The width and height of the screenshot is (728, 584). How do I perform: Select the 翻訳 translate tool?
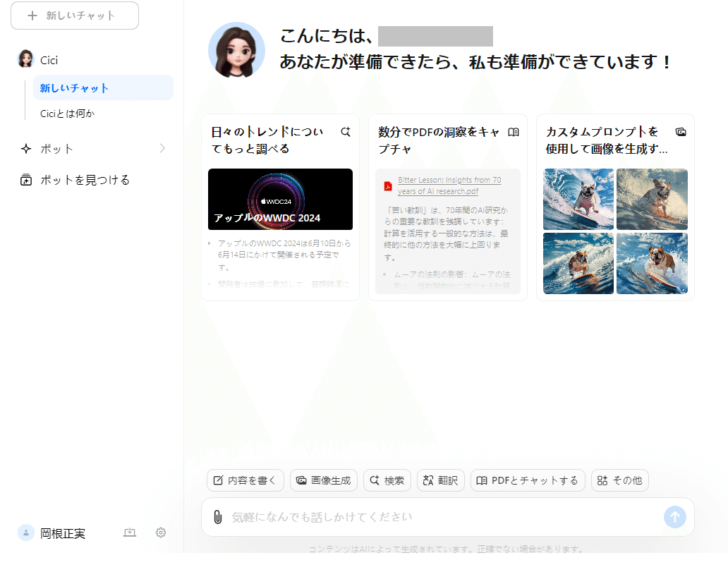click(x=440, y=480)
